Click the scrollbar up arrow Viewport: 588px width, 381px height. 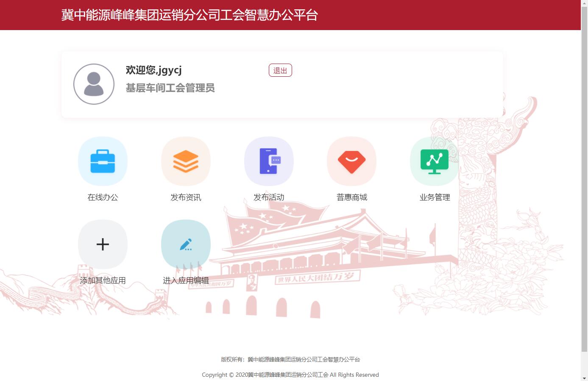click(584, 3)
